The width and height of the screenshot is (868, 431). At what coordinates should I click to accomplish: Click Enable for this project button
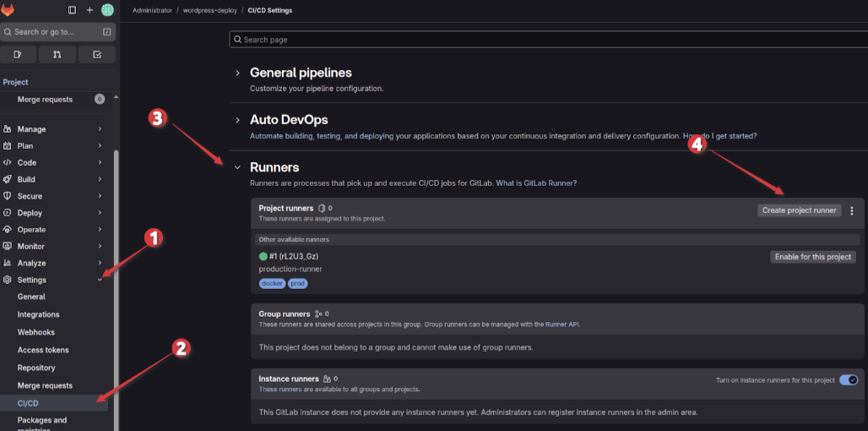click(x=813, y=257)
